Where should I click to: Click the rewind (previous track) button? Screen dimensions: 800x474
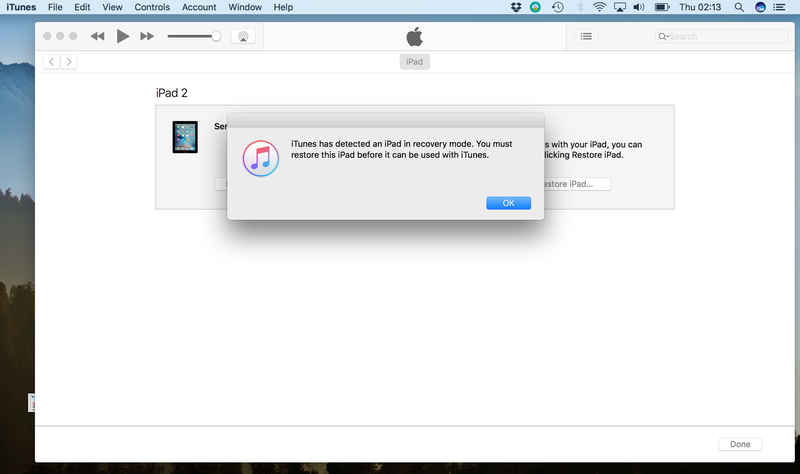tap(97, 36)
